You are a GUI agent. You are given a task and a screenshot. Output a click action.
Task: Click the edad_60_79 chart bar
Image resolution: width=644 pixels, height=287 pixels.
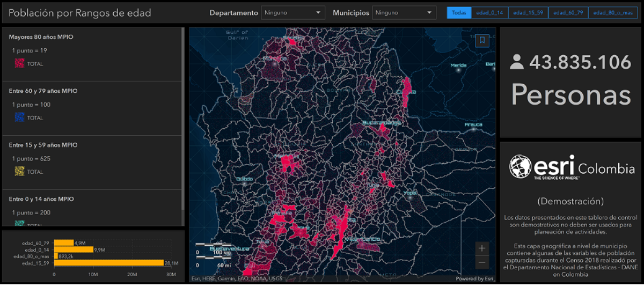[x=63, y=242]
